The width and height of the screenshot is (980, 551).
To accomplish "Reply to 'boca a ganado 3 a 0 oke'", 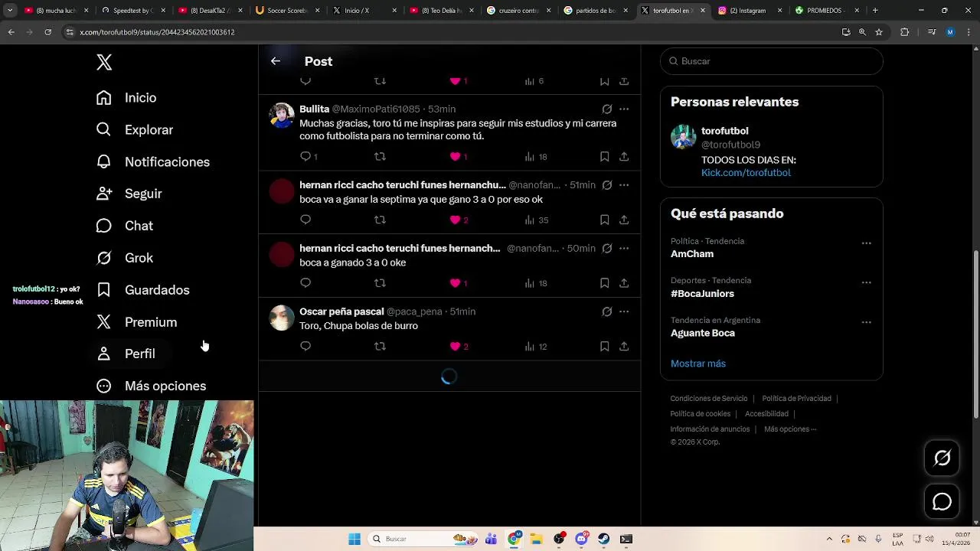I will [305, 283].
